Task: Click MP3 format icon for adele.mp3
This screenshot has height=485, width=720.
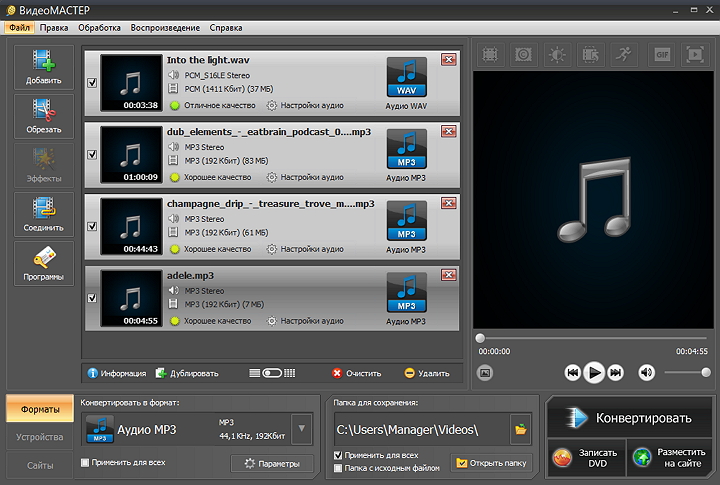Action: pos(406,293)
